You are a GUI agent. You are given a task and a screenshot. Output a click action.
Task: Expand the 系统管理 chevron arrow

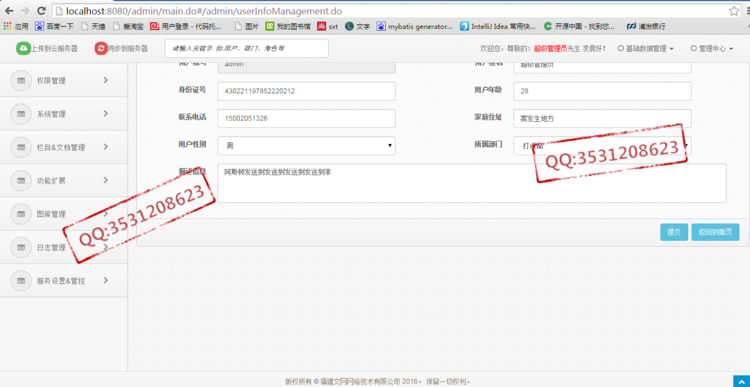click(106, 113)
